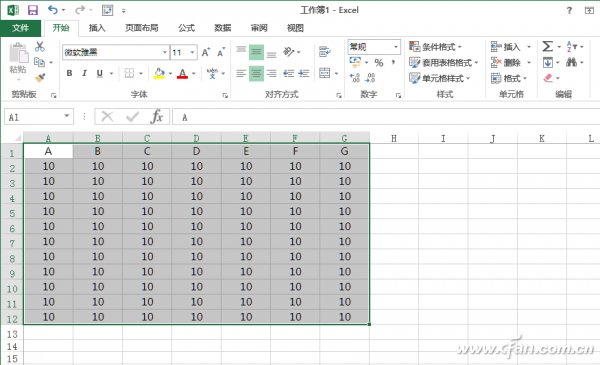The width and height of the screenshot is (600, 365).
Task: Apply comma style format
Action: [393, 62]
